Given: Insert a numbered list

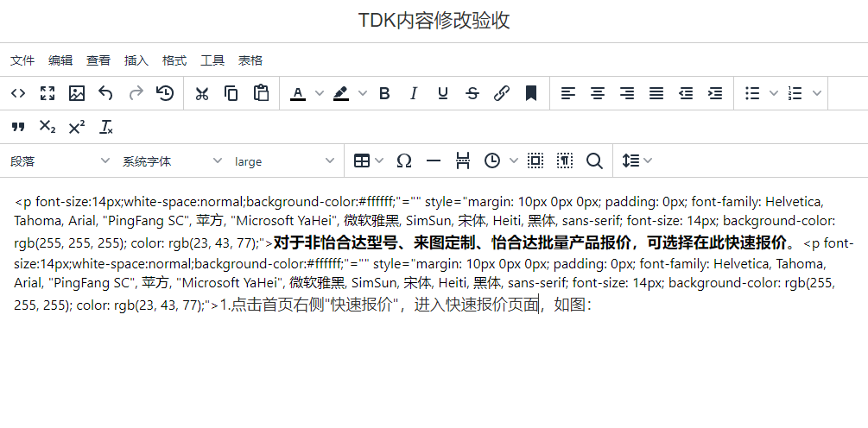Looking at the screenshot, I should (795, 93).
